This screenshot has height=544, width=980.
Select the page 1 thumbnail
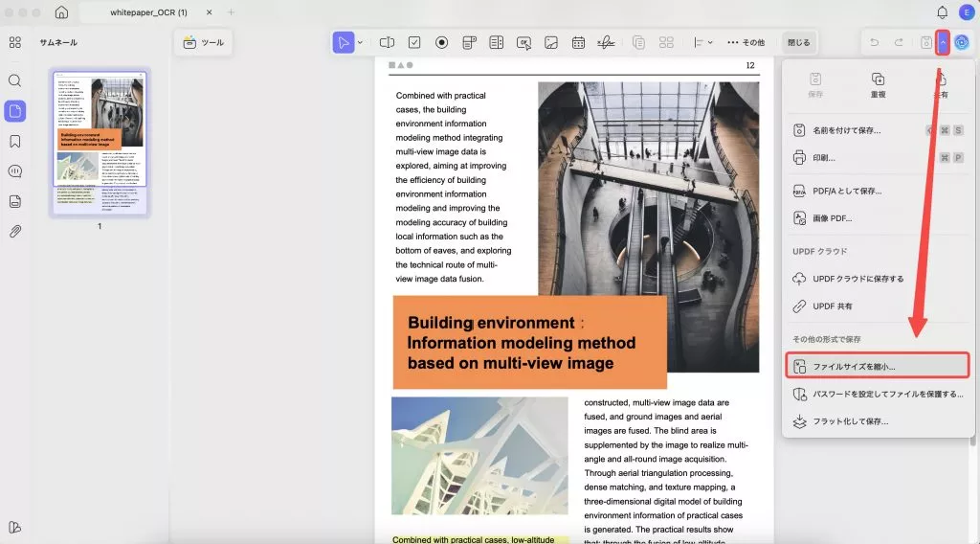click(100, 142)
